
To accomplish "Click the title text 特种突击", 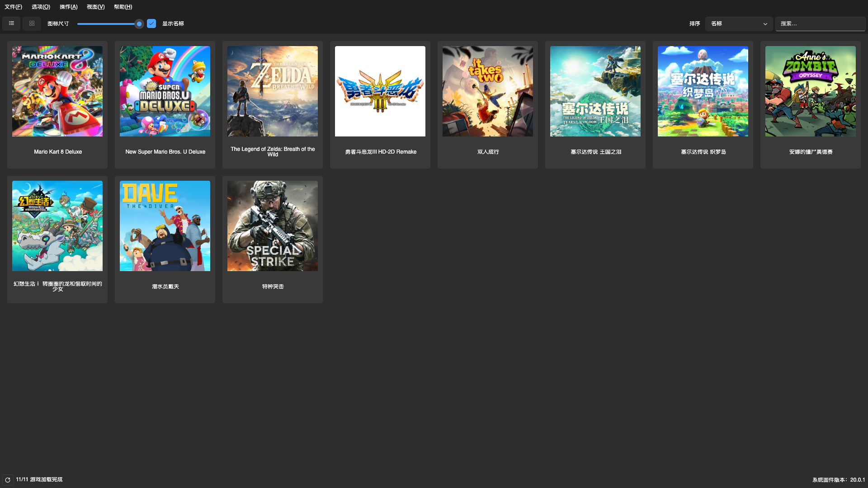I will (273, 286).
